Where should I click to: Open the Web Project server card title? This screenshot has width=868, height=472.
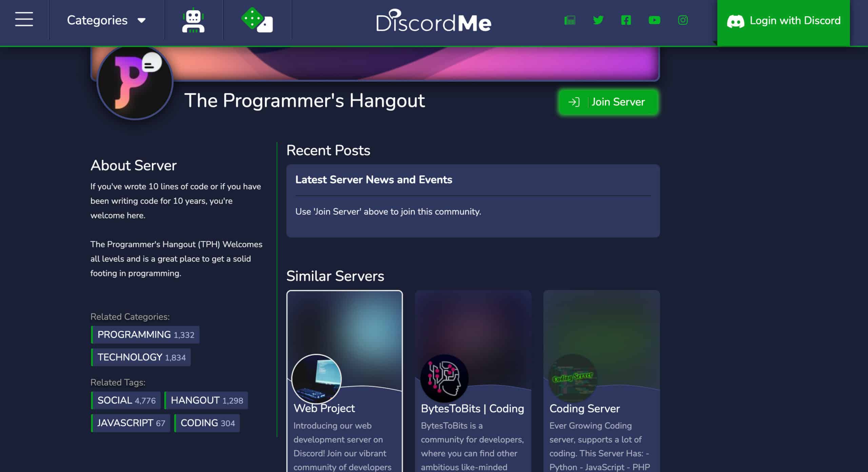tap(324, 409)
